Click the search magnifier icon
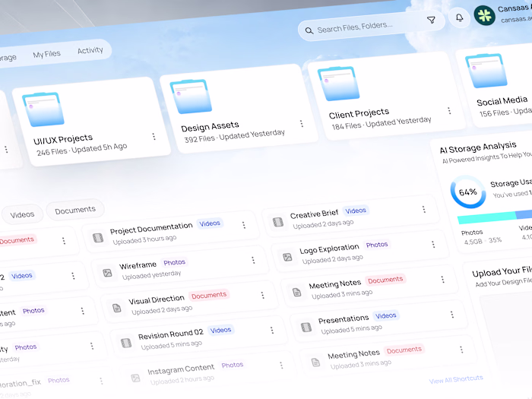532x399 pixels. click(x=309, y=31)
